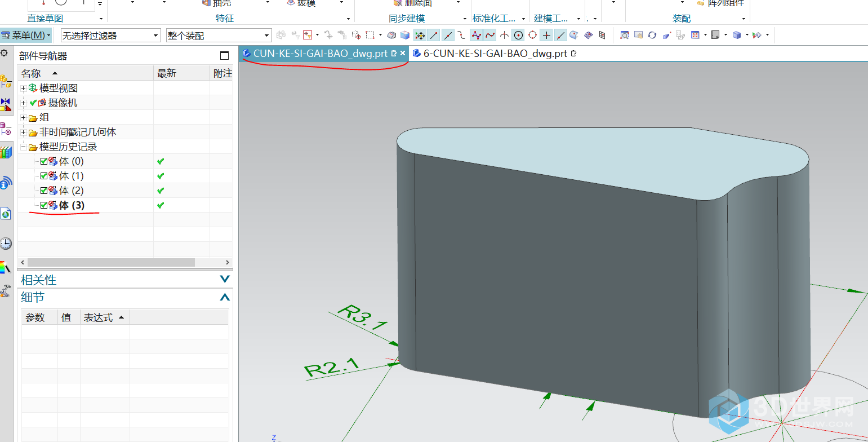
Task: Expand the 非时间戳记几何体 node
Action: coord(23,132)
